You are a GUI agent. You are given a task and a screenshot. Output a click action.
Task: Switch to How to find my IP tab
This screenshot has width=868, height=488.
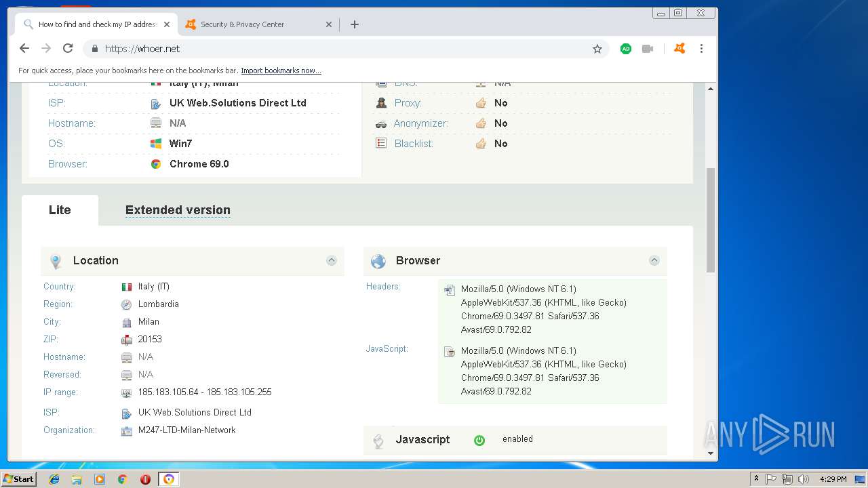pos(96,24)
